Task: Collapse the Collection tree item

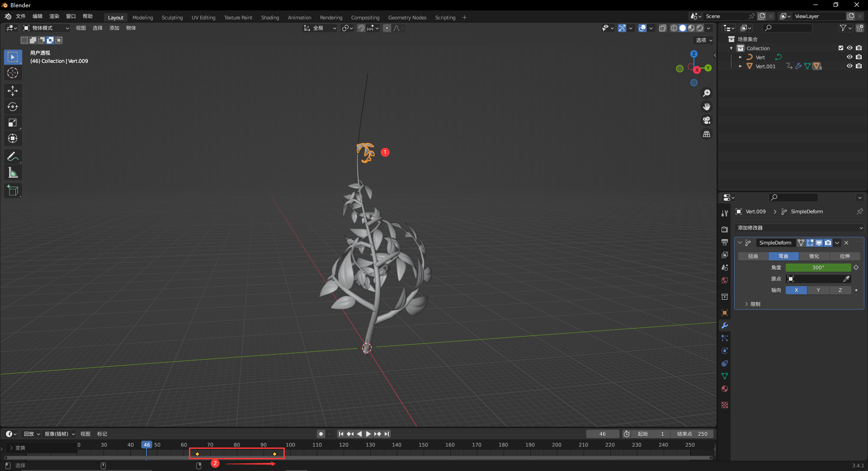Action: point(731,48)
